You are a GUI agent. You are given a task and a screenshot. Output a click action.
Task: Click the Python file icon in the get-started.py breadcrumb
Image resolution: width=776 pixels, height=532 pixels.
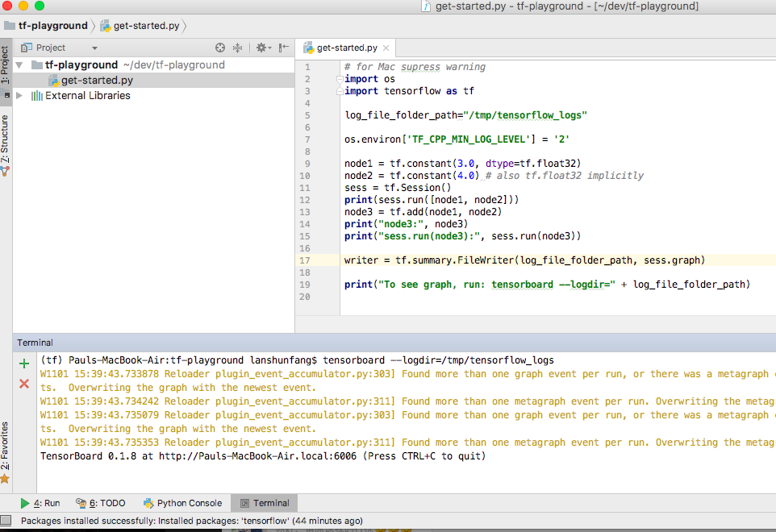point(105,26)
